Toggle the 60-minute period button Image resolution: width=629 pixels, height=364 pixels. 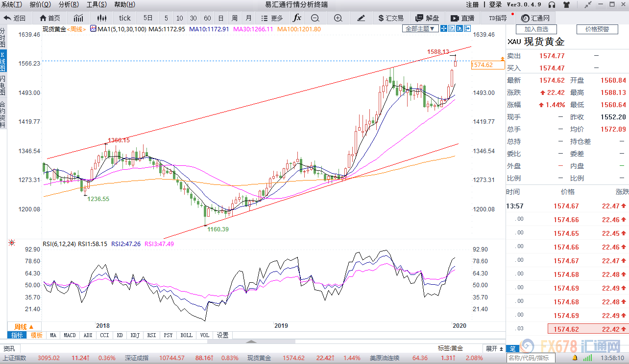(207, 18)
